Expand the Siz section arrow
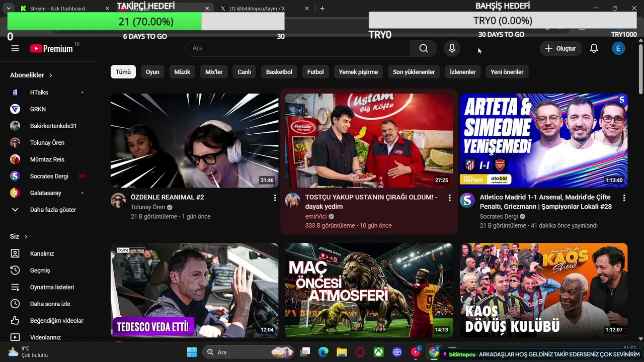Screen dimensions: 644x362 (x=26, y=236)
